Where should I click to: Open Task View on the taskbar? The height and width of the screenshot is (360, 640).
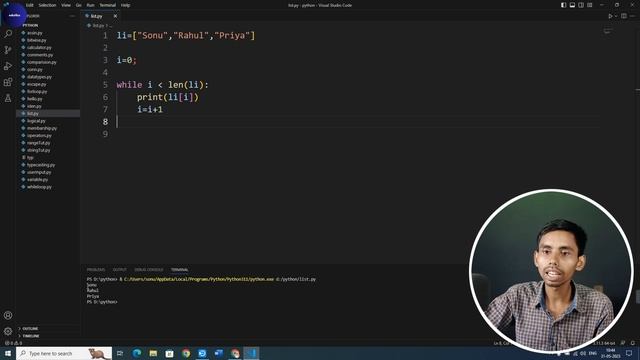(120, 353)
